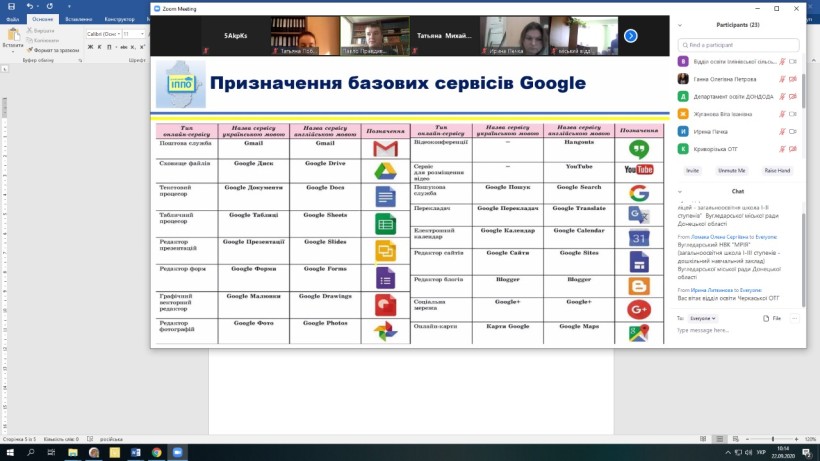Screen dimensions: 820x461
Task: Open the To: Everyone recipient dropdown
Action: coord(703,318)
